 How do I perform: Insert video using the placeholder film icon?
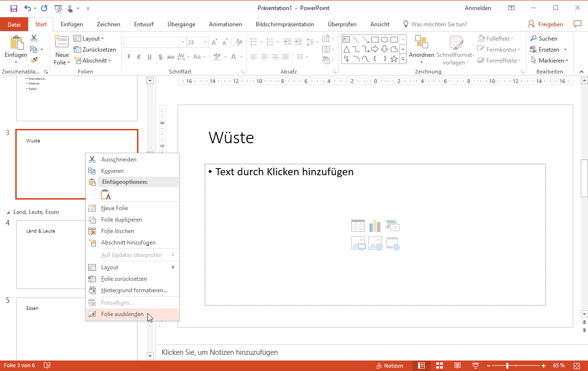click(x=393, y=244)
